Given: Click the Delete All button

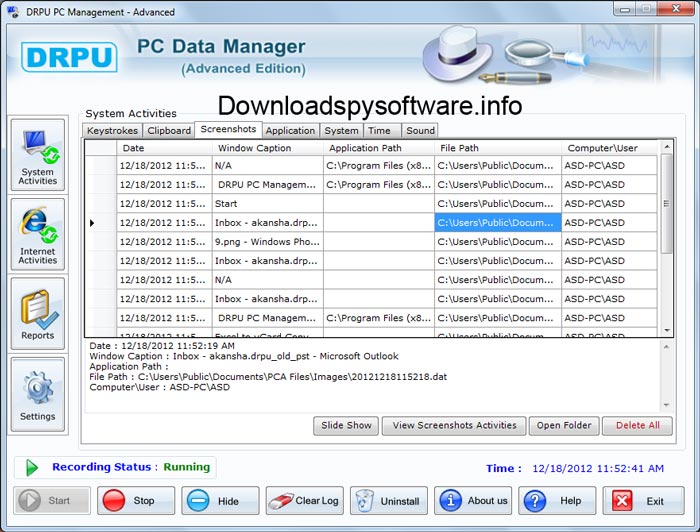Looking at the screenshot, I should [x=638, y=425].
